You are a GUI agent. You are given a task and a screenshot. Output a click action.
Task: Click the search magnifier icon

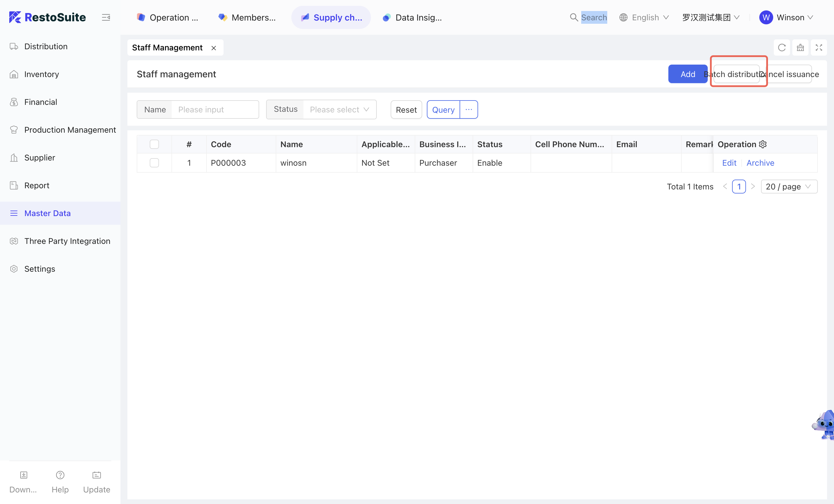tap(574, 17)
